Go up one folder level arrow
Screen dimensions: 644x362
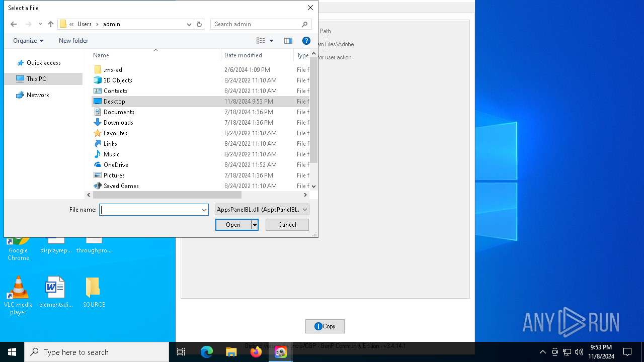click(51, 24)
